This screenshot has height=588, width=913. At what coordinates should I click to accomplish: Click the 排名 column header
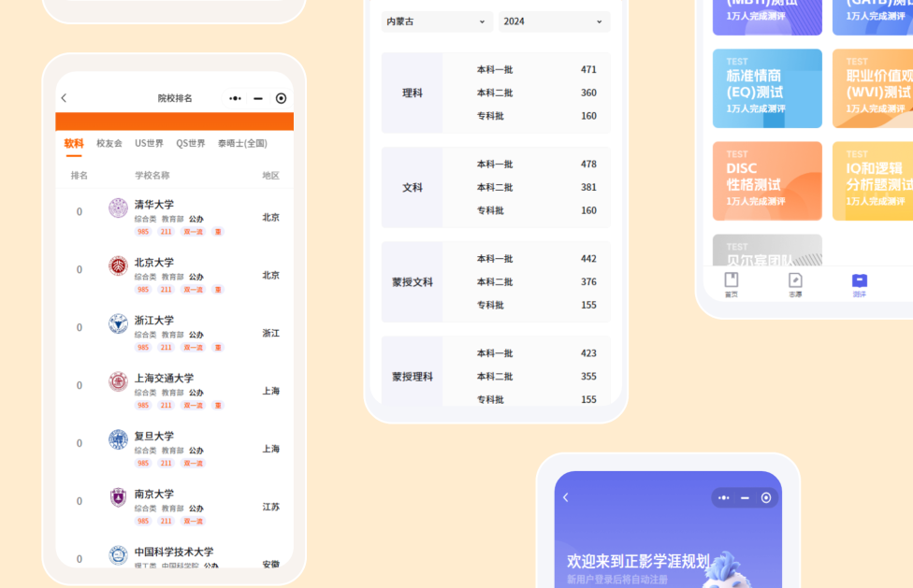[x=80, y=176]
